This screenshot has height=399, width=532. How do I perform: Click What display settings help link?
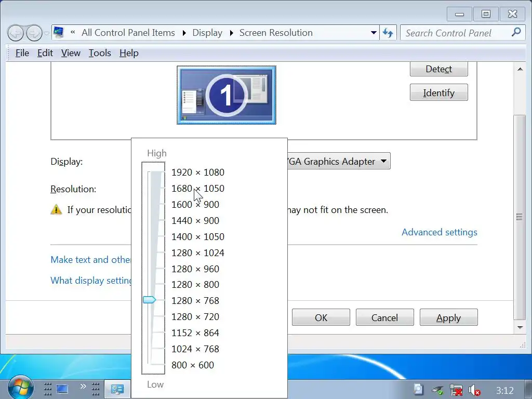[x=90, y=280]
